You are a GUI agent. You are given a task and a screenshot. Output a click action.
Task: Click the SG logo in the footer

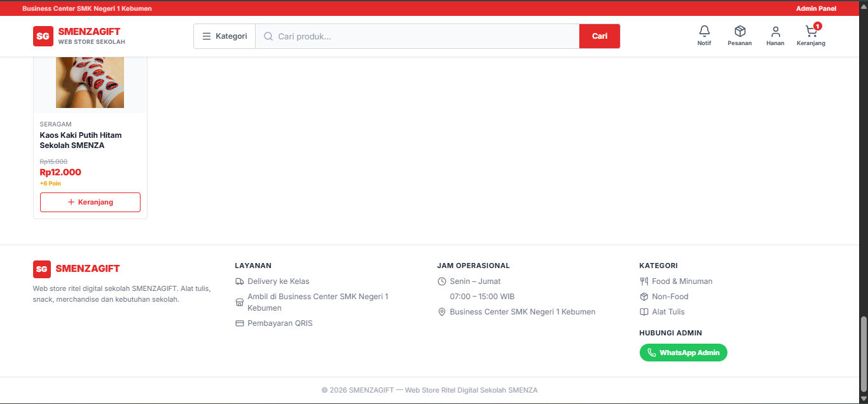click(x=42, y=269)
